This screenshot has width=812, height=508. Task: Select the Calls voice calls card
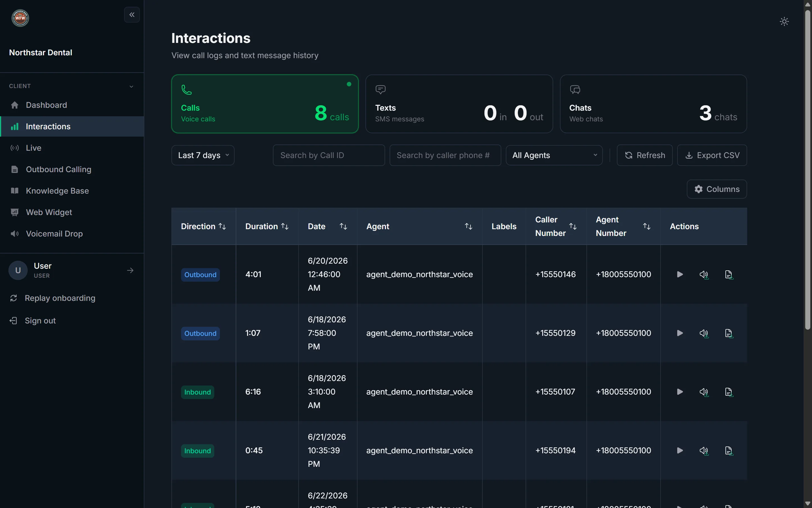[x=265, y=104]
